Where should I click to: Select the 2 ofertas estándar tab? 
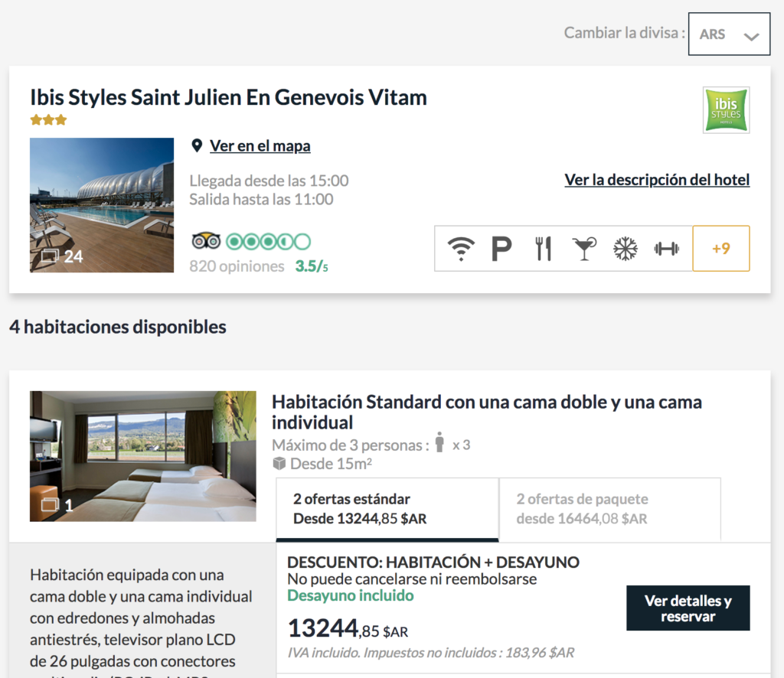(x=387, y=509)
